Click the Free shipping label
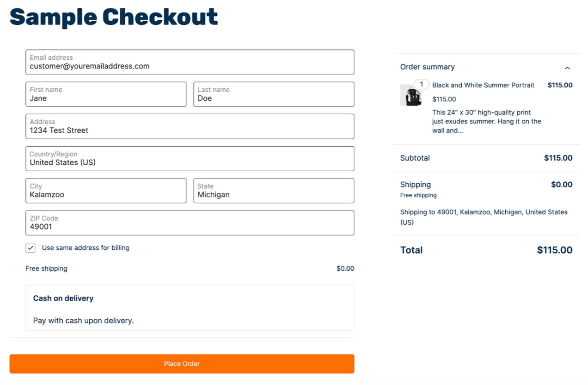Screen dimensions: 588x385 [x=46, y=268]
